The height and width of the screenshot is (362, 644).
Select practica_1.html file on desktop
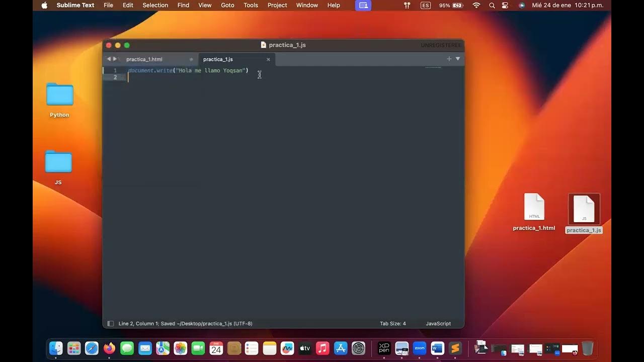pyautogui.click(x=534, y=212)
